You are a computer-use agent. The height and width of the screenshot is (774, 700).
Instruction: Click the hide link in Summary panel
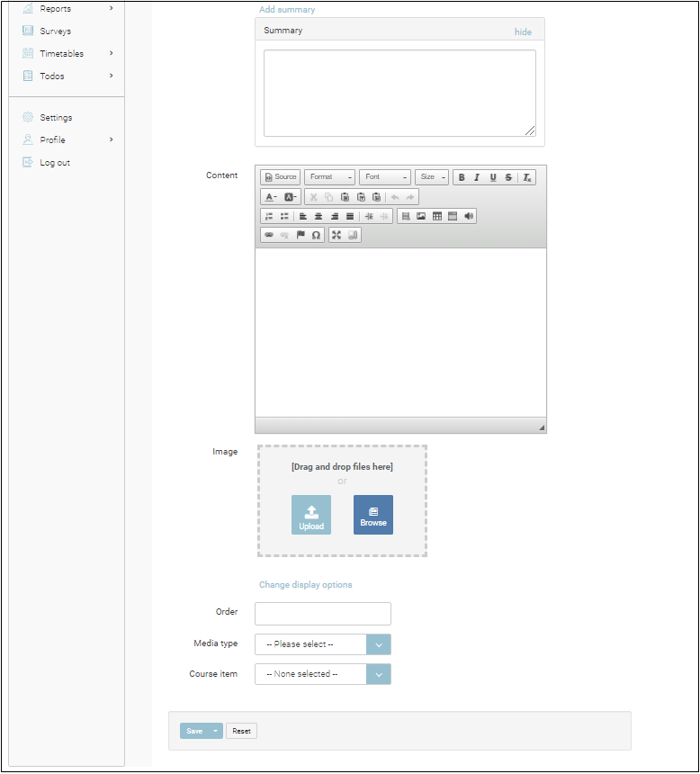pos(523,31)
